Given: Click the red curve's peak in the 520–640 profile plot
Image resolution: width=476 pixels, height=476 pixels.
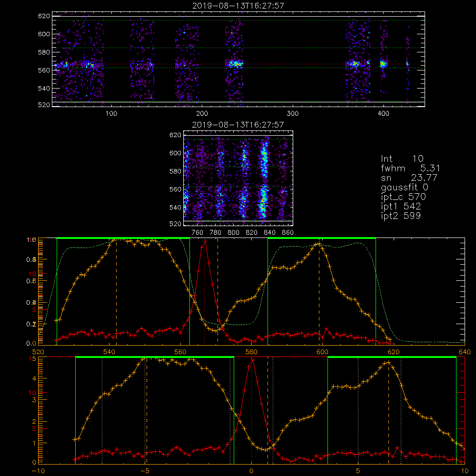Looking at the screenshot, I should click(205, 241).
